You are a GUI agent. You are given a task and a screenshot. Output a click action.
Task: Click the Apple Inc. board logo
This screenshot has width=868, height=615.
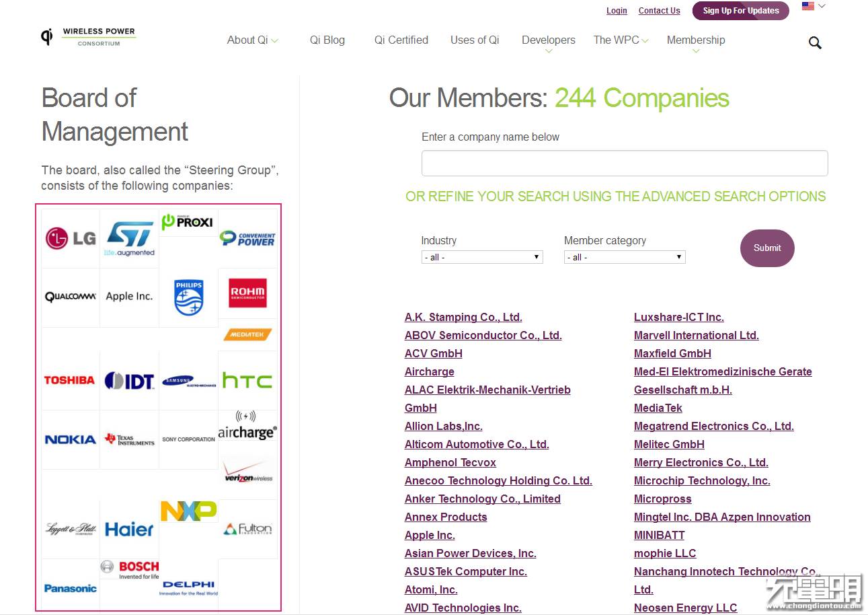coord(129,296)
